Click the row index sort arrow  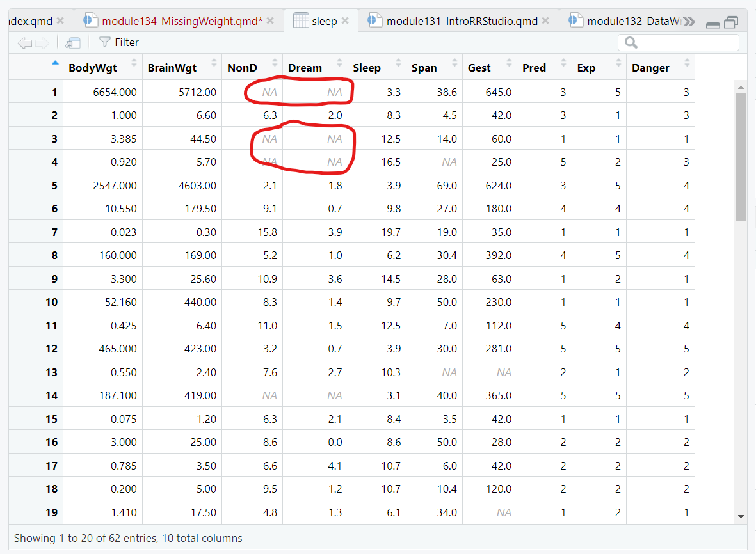(x=54, y=63)
